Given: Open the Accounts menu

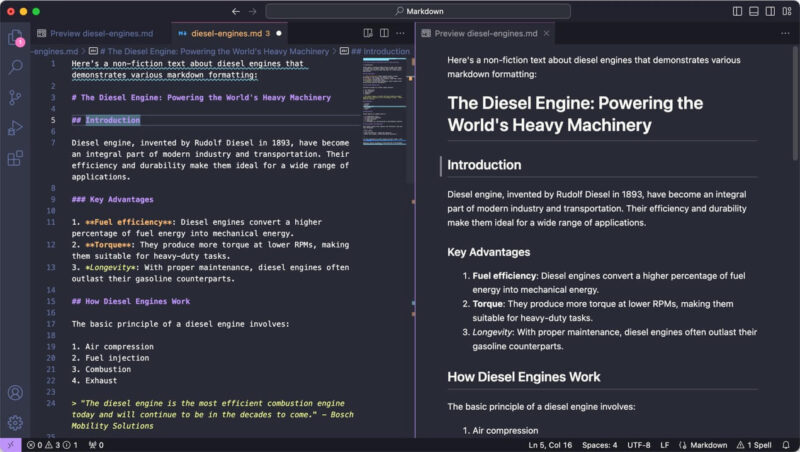Looking at the screenshot, I should pyautogui.click(x=15, y=392).
